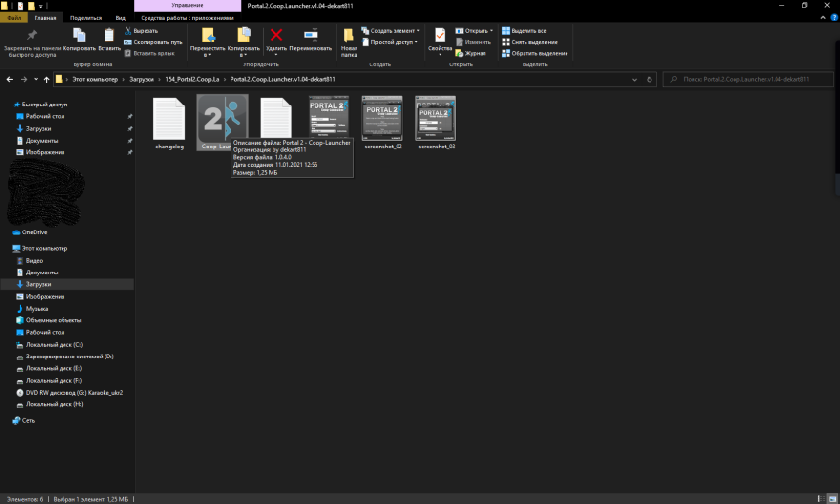Switch to large icons view in status bar
Screen dimensions: 840x504
[832, 499]
